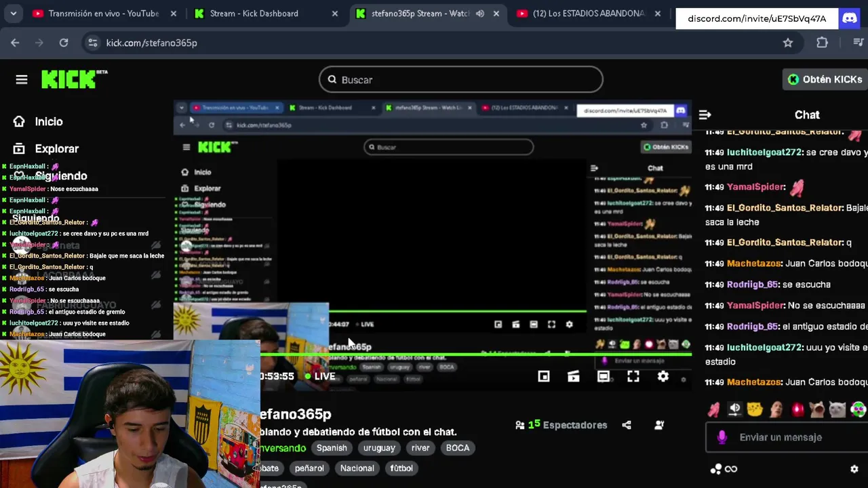Select the BOCA tag
868x488 pixels.
pyautogui.click(x=458, y=448)
